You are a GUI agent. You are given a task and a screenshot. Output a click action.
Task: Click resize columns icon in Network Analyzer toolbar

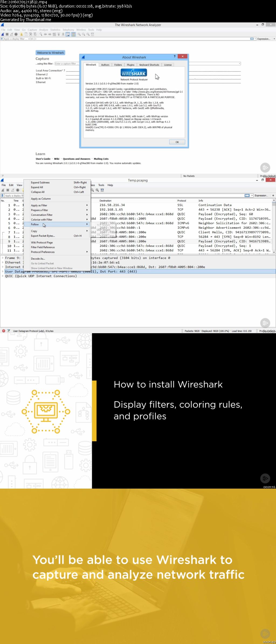point(92,34)
